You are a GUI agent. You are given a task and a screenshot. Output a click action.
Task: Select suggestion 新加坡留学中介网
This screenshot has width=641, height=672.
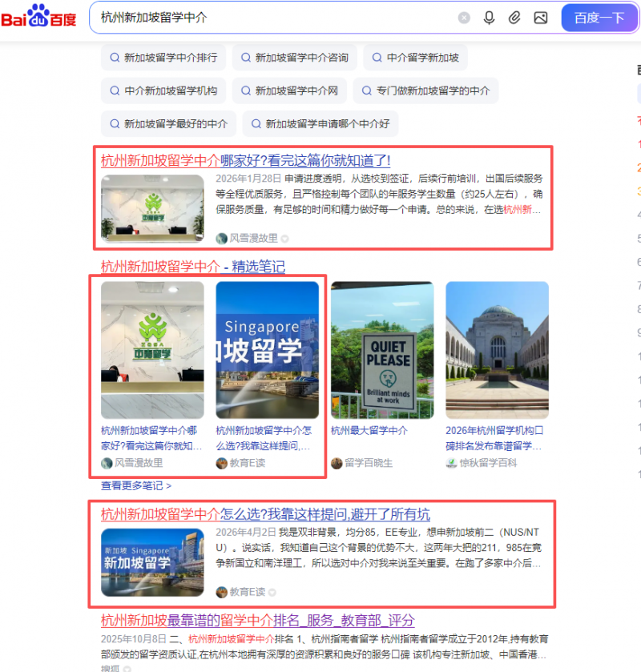[290, 91]
